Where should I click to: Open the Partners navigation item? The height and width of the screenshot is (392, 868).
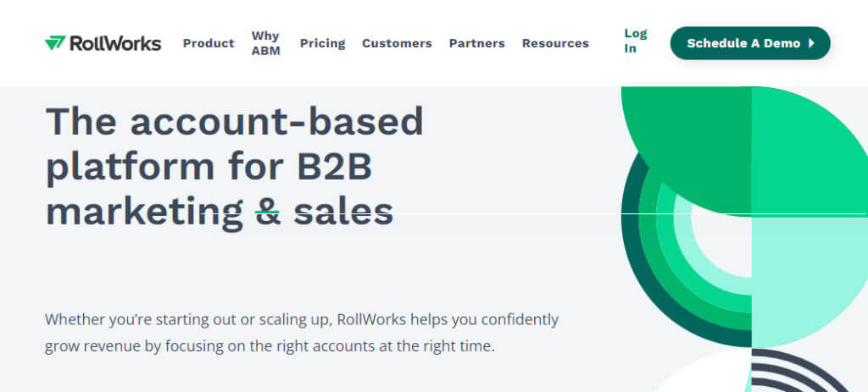pyautogui.click(x=476, y=43)
